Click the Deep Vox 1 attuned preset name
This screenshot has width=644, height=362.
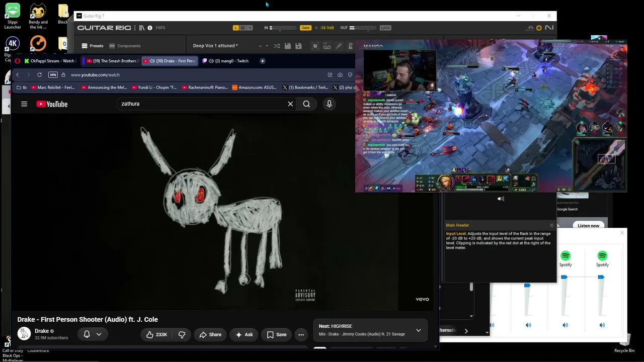point(215,46)
